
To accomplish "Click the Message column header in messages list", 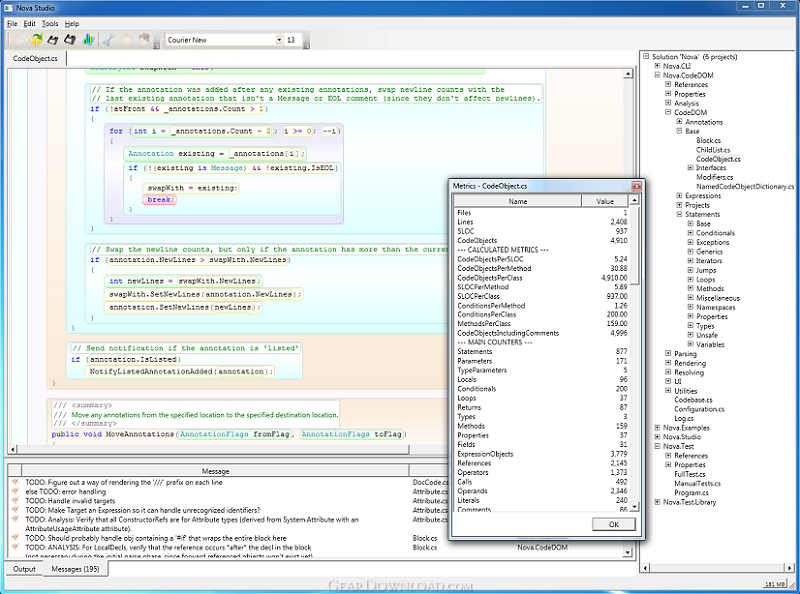I will 215,471.
